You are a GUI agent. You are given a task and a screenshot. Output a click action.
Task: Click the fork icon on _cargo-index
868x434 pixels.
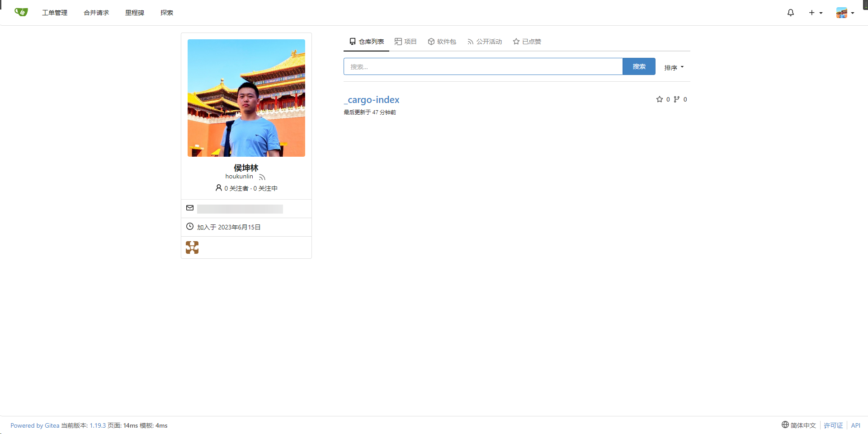point(677,99)
